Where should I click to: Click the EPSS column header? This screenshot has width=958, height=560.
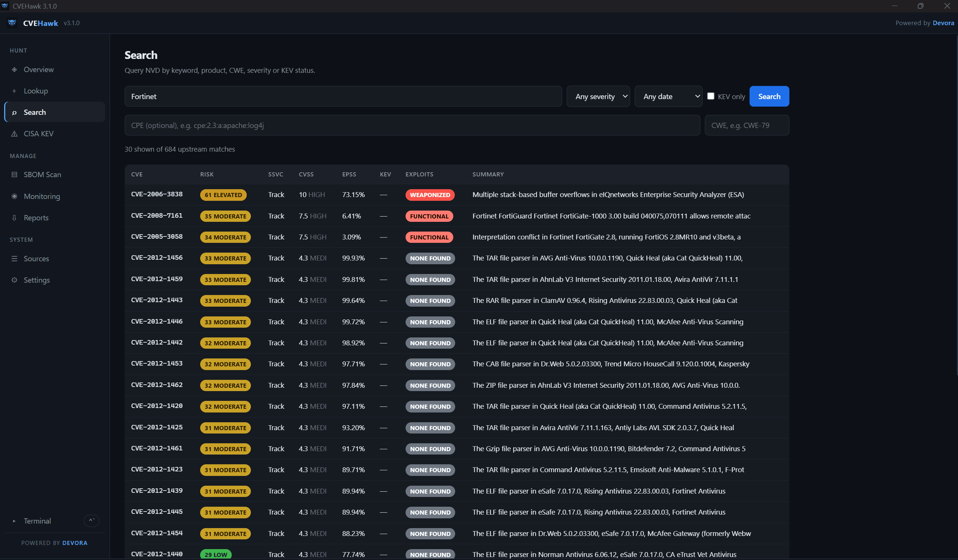[x=349, y=175]
